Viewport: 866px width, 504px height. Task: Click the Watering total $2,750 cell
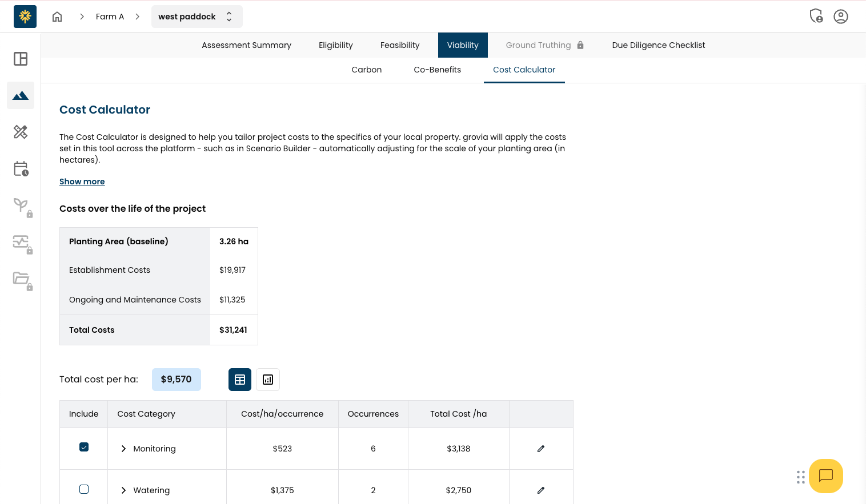pos(459,490)
